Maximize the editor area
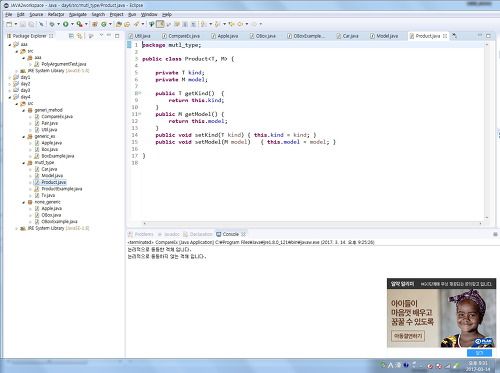 pyautogui.click(x=488, y=36)
